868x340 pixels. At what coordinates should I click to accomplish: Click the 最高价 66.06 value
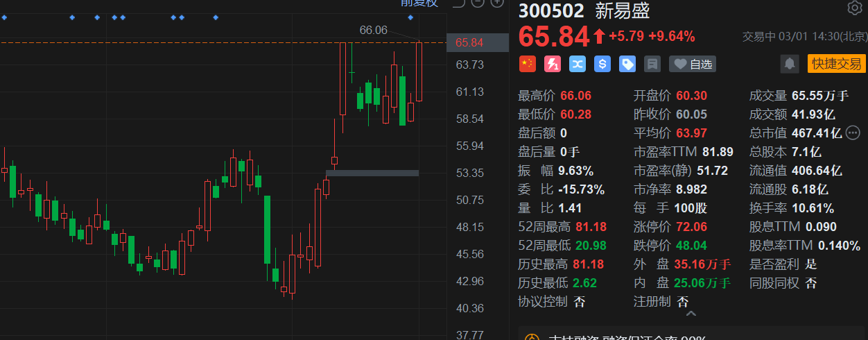[575, 96]
